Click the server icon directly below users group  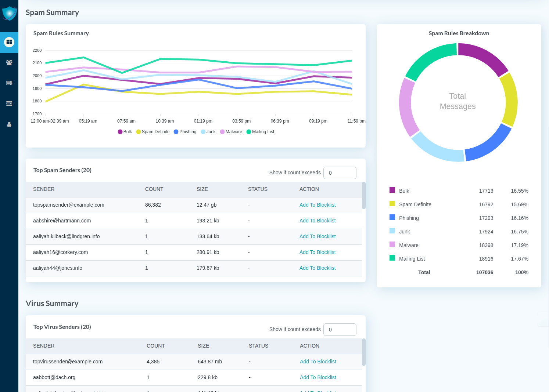click(x=9, y=83)
